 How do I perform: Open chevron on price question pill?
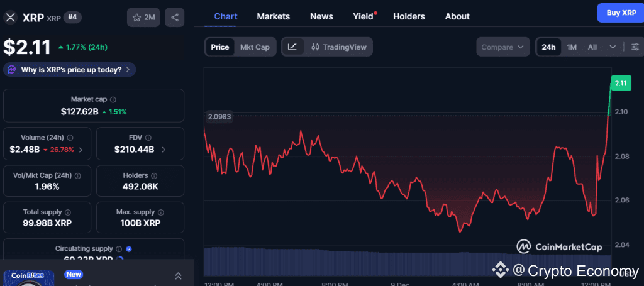(x=128, y=69)
